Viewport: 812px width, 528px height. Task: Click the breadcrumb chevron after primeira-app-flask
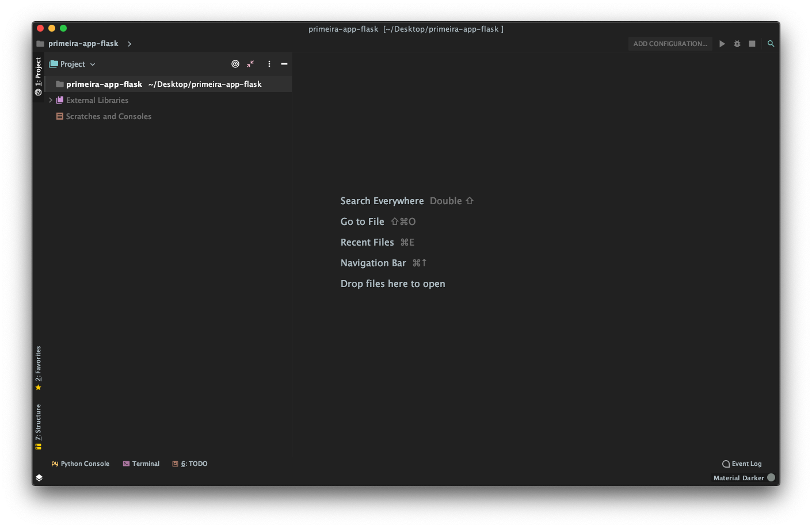129,44
